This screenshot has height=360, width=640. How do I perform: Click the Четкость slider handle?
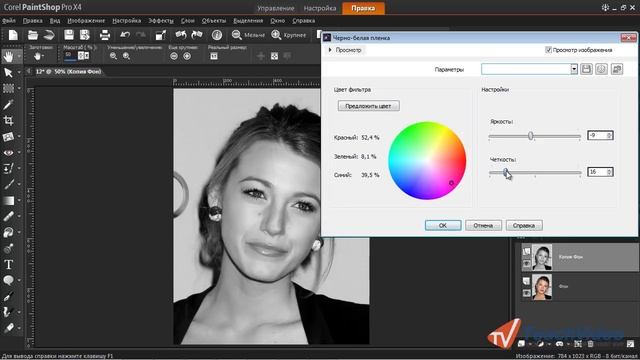pos(505,173)
